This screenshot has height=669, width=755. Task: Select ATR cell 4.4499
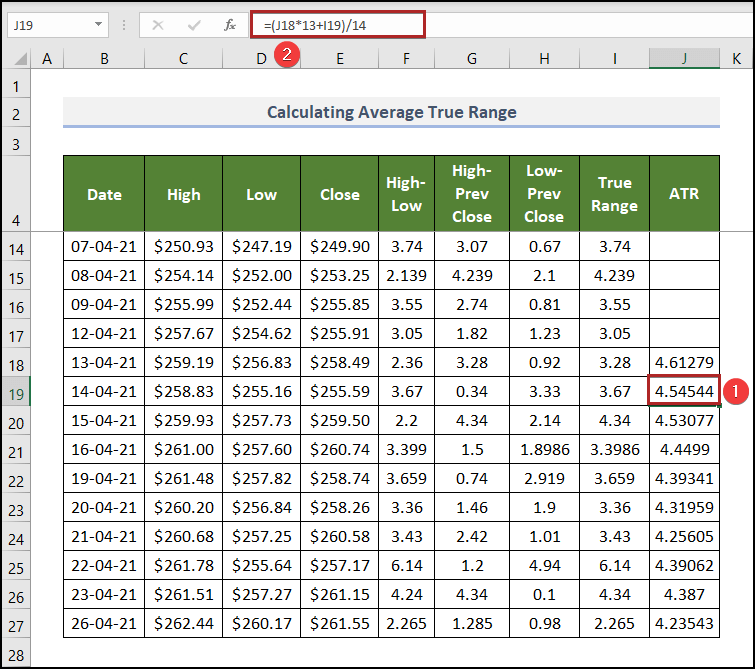[684, 449]
